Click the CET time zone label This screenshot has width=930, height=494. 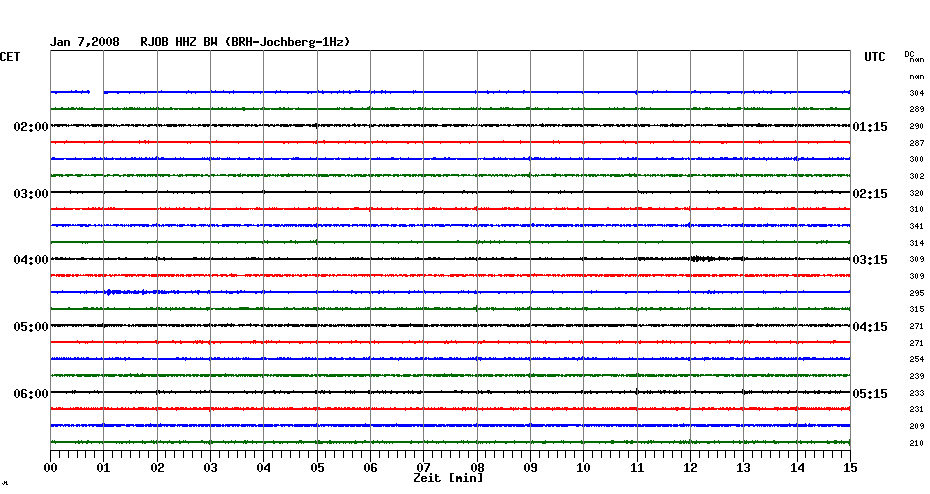pyautogui.click(x=10, y=57)
